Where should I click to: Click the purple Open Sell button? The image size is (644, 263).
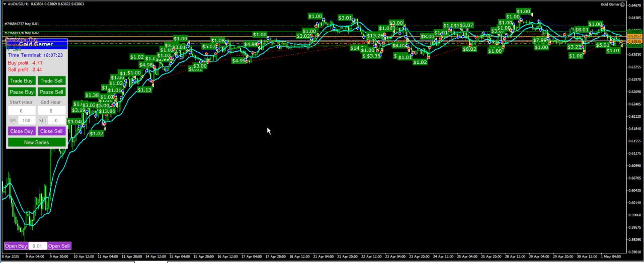[x=59, y=246]
